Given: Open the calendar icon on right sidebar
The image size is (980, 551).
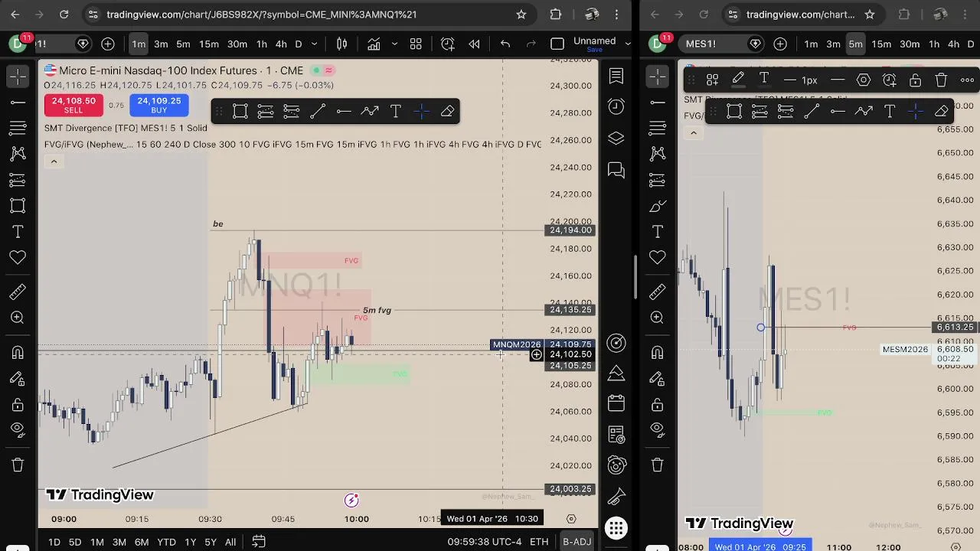Looking at the screenshot, I should tap(616, 403).
